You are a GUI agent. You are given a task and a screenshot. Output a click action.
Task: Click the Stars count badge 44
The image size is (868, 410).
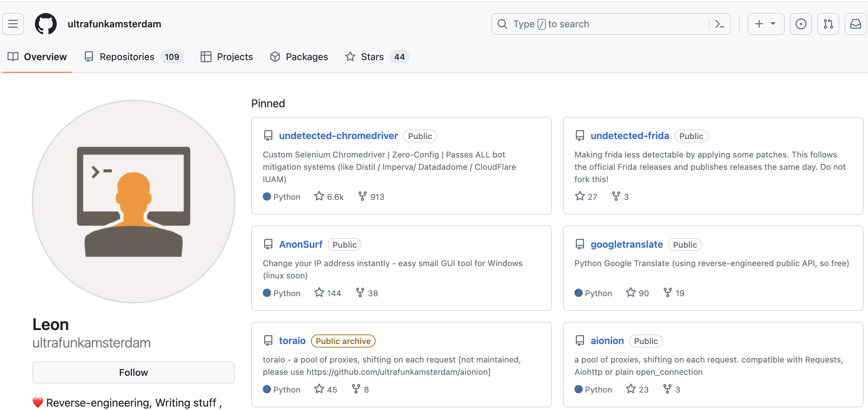click(399, 57)
